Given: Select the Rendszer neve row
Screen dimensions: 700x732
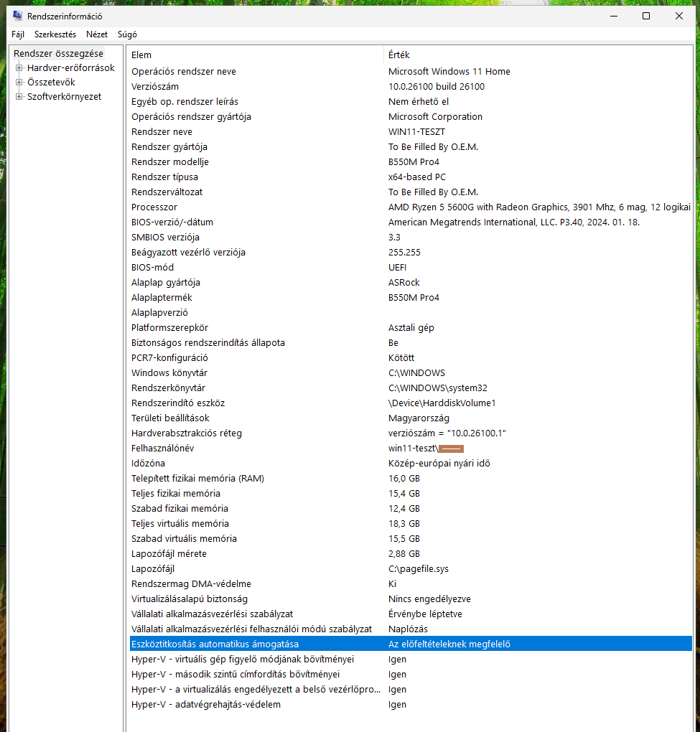Looking at the screenshot, I should pyautogui.click(x=411, y=131).
